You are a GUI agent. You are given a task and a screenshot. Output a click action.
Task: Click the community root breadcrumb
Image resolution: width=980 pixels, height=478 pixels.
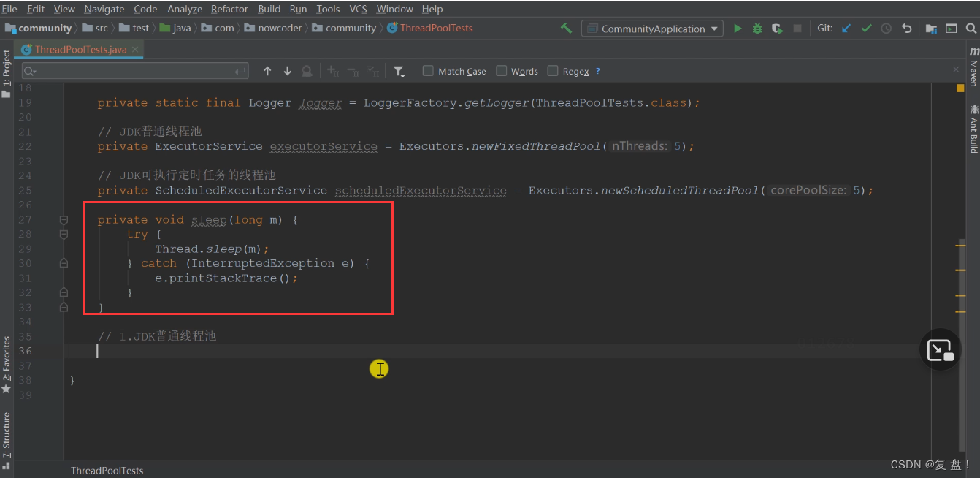point(39,28)
